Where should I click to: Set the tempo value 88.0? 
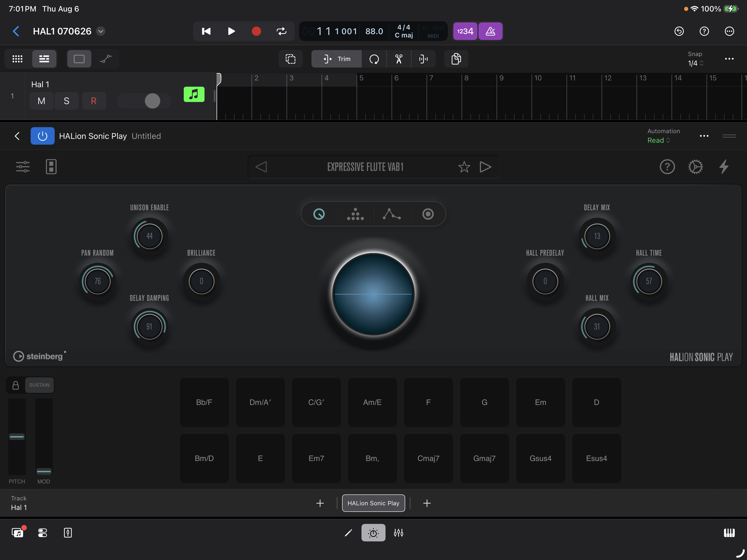click(374, 31)
